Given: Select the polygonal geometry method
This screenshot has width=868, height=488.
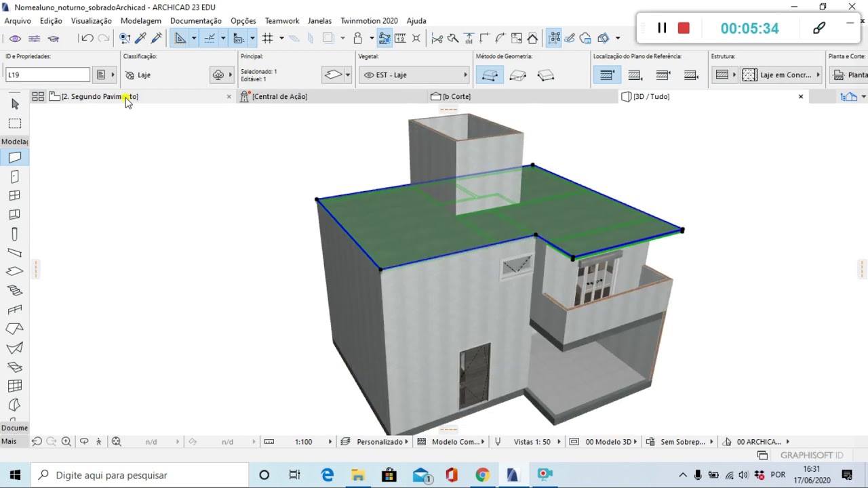Looking at the screenshot, I should [490, 75].
